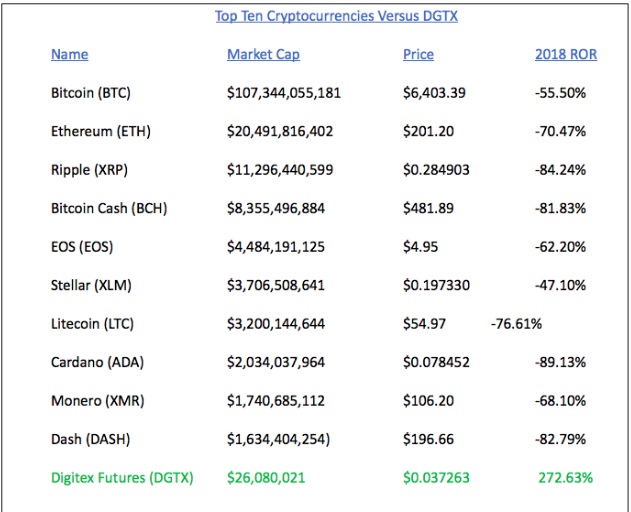
Task: Select Stellar price $0.197330
Action: click(x=436, y=286)
